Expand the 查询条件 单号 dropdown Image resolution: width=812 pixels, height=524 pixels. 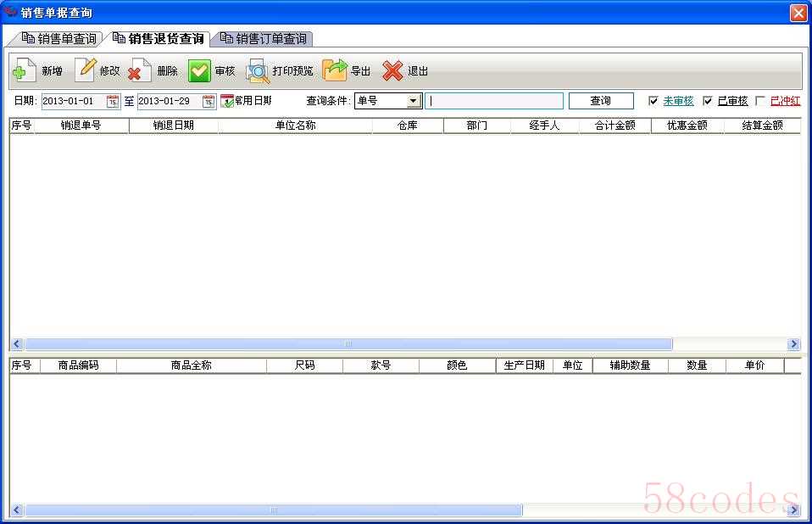tap(414, 101)
